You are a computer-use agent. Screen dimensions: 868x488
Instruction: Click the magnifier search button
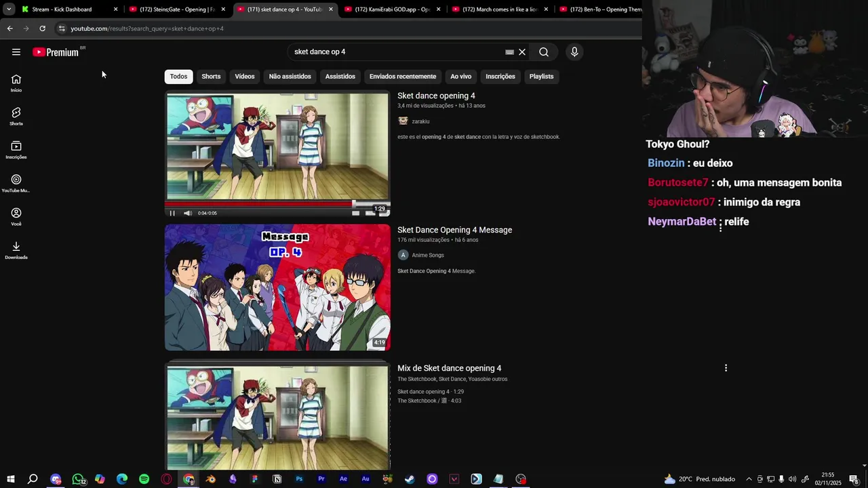[x=544, y=52]
